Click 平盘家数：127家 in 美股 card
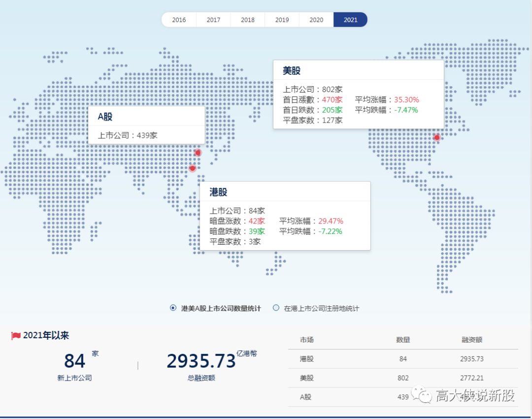The image size is (532, 419). pyautogui.click(x=312, y=120)
